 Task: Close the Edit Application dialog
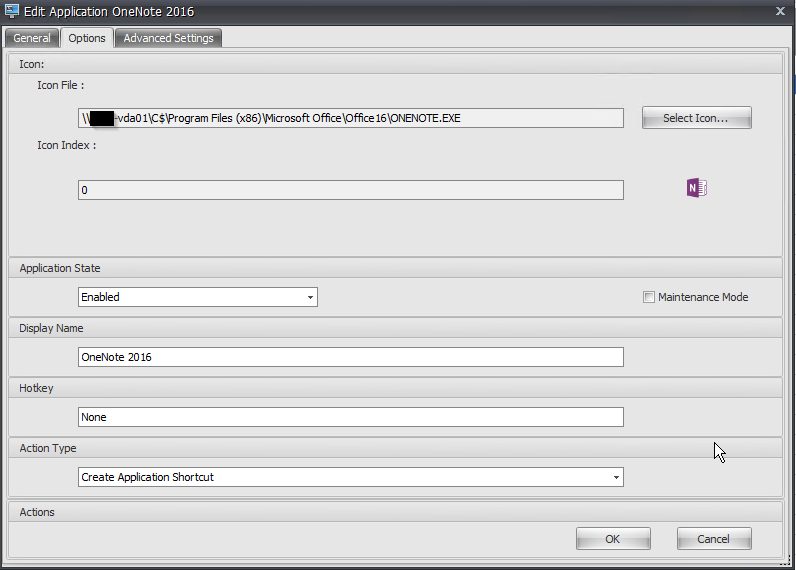780,11
